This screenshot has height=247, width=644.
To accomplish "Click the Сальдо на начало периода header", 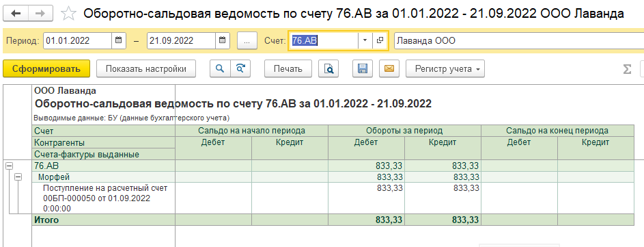I will 252,131.
